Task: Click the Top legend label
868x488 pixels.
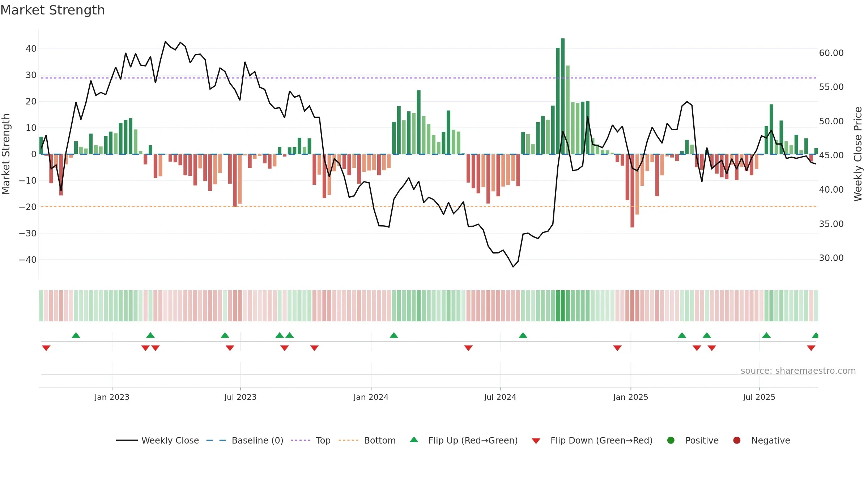Action: tap(323, 440)
